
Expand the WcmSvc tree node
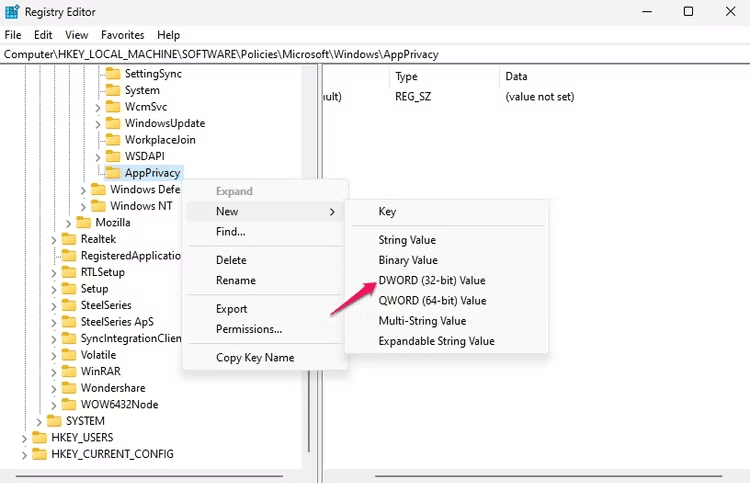point(98,107)
